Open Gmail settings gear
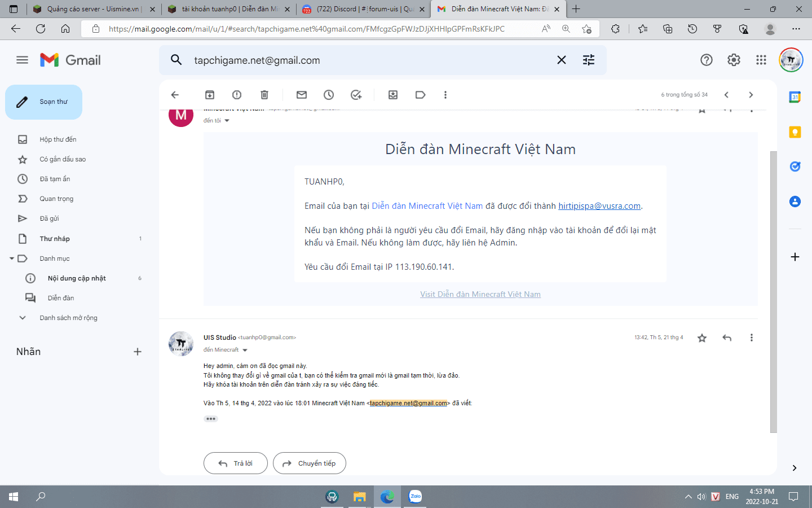 tap(734, 60)
